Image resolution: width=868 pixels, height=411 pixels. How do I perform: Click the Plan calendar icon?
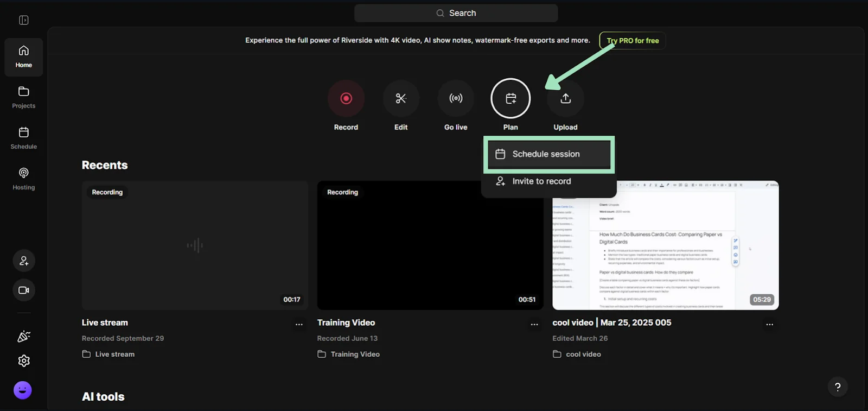[510, 98]
